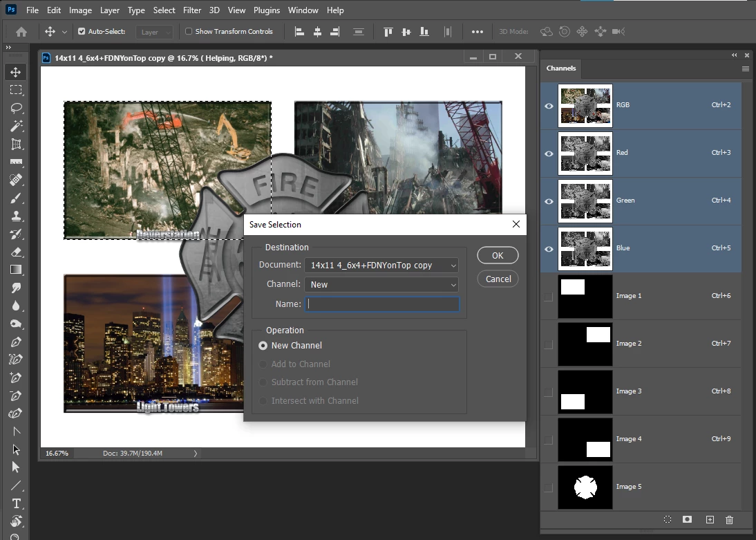Select the Brush tool

click(x=15, y=198)
